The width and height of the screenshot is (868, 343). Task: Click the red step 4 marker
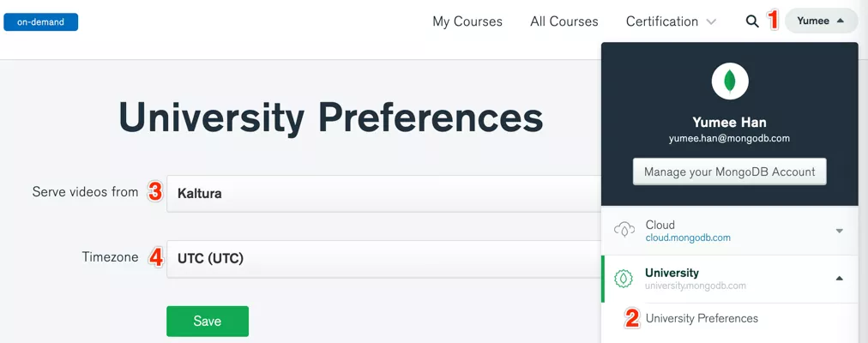(155, 257)
